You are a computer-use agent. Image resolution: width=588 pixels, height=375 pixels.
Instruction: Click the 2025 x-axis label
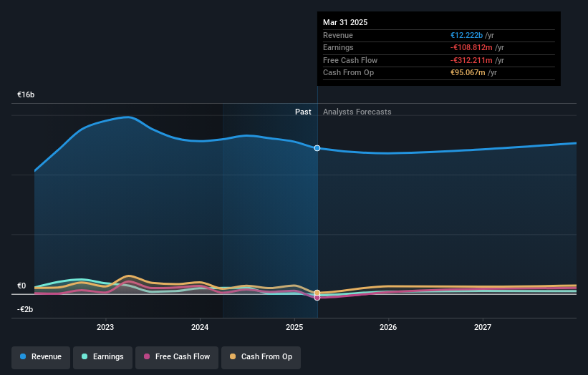point(294,328)
